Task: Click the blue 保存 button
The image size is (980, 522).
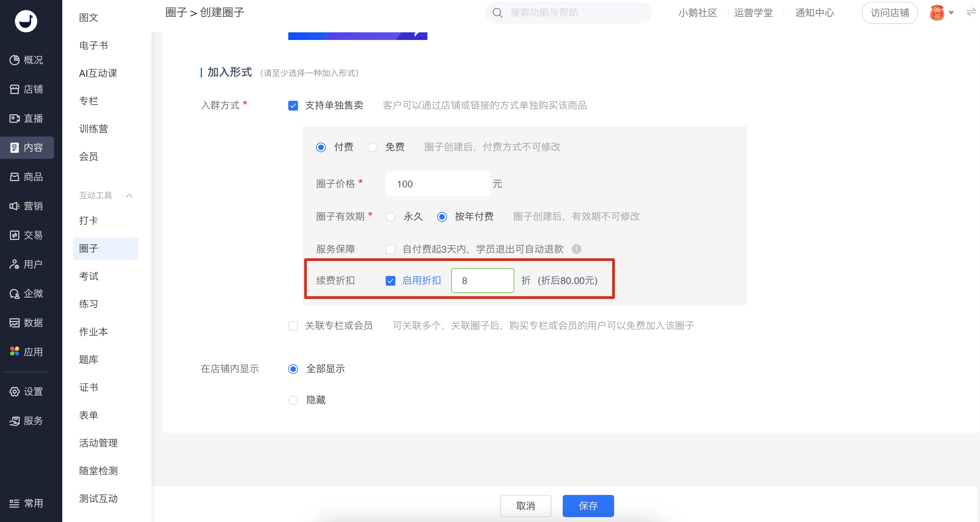Action: click(588, 506)
